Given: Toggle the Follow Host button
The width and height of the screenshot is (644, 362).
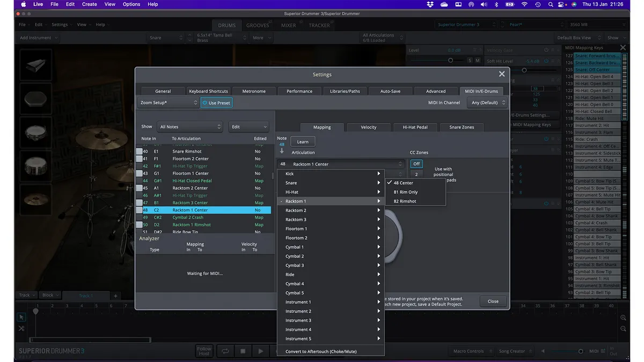Looking at the screenshot, I should tap(204, 351).
